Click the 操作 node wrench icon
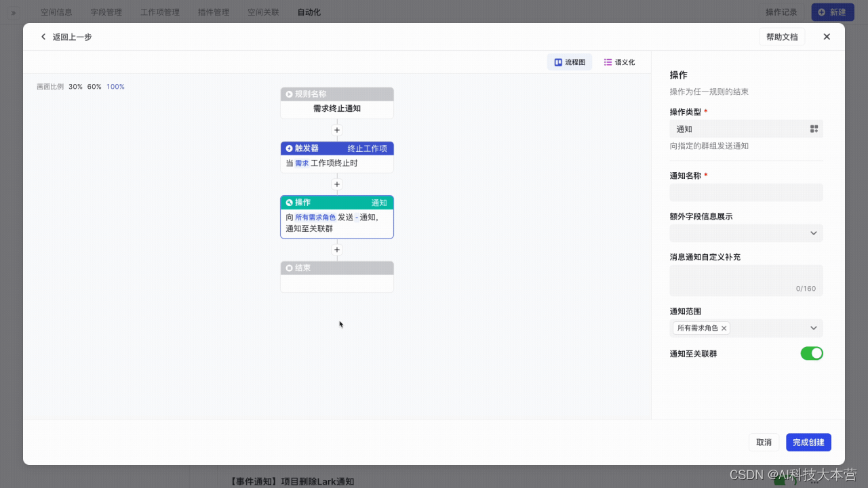This screenshot has width=868, height=488. click(x=290, y=203)
